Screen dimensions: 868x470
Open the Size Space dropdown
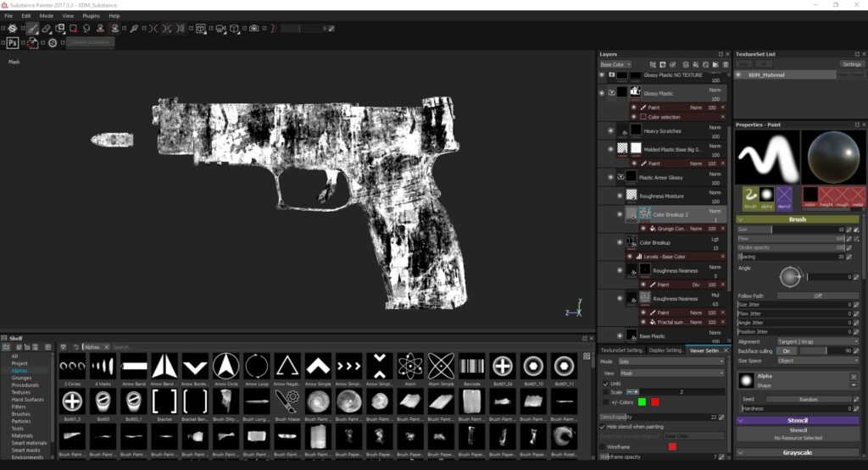[x=818, y=361]
